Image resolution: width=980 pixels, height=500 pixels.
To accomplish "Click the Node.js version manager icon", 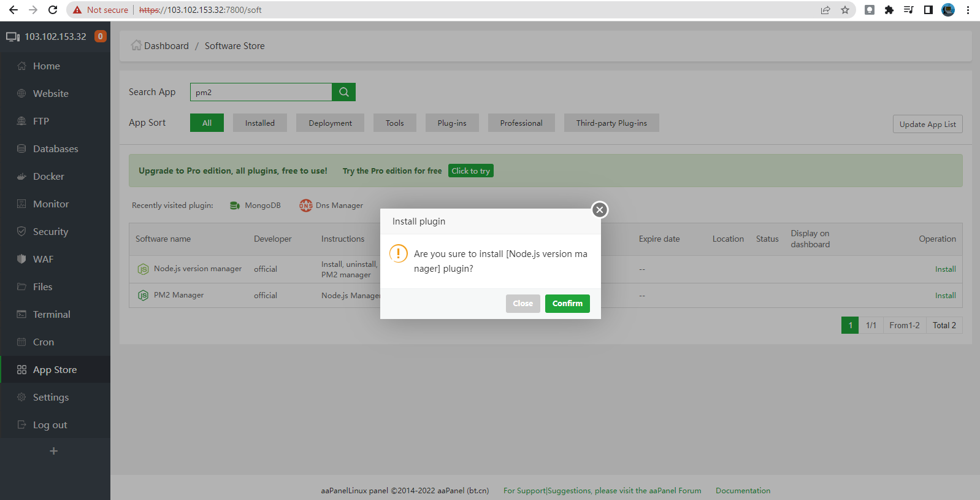I will pyautogui.click(x=143, y=269).
